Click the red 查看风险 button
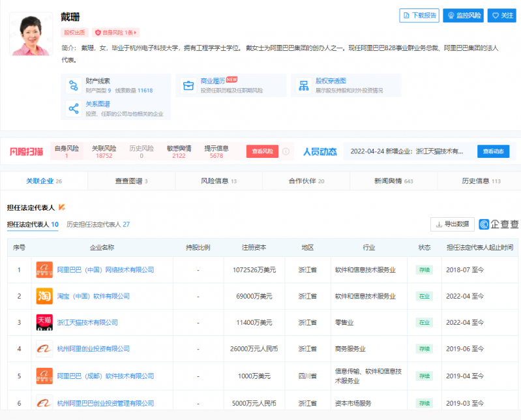The image size is (521, 420). coord(262,151)
